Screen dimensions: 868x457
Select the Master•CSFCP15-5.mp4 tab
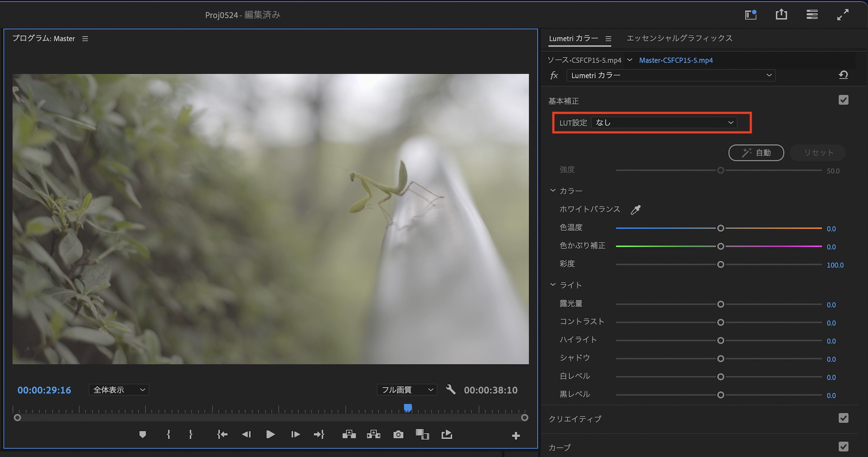(x=676, y=60)
